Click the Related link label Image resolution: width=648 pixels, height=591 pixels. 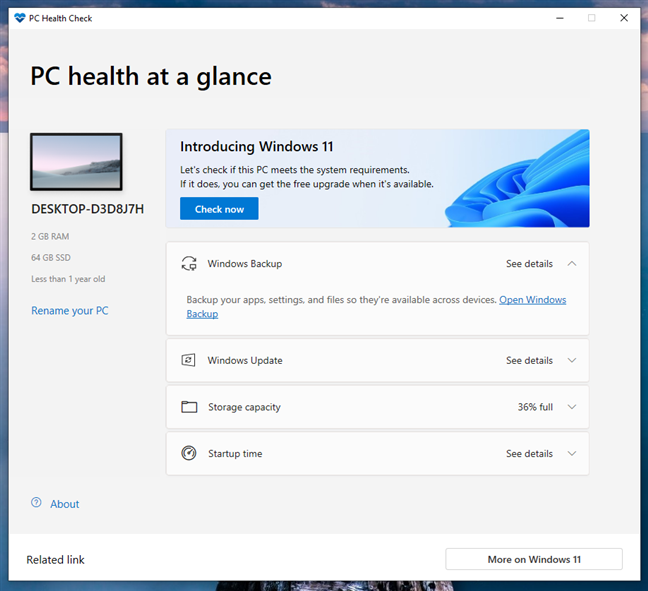[55, 560]
